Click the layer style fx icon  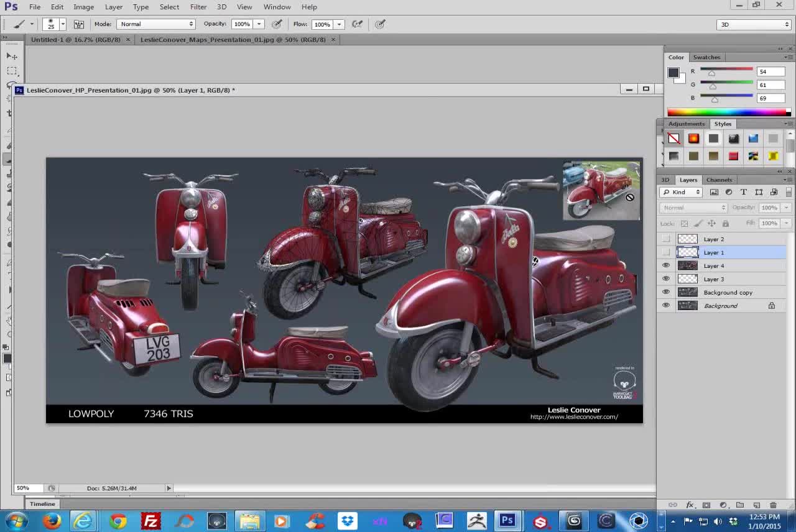pos(690,505)
